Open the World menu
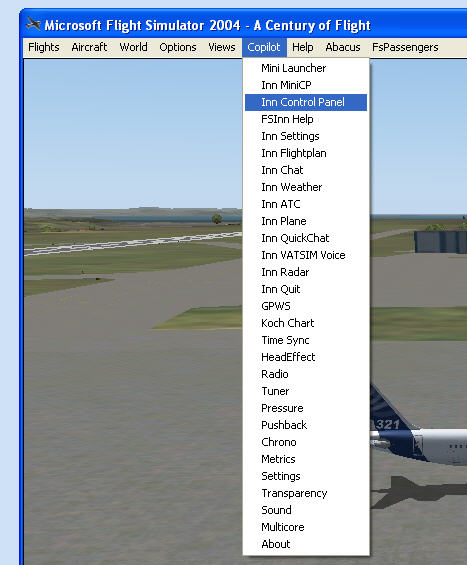This screenshot has width=467, height=565. click(x=133, y=47)
